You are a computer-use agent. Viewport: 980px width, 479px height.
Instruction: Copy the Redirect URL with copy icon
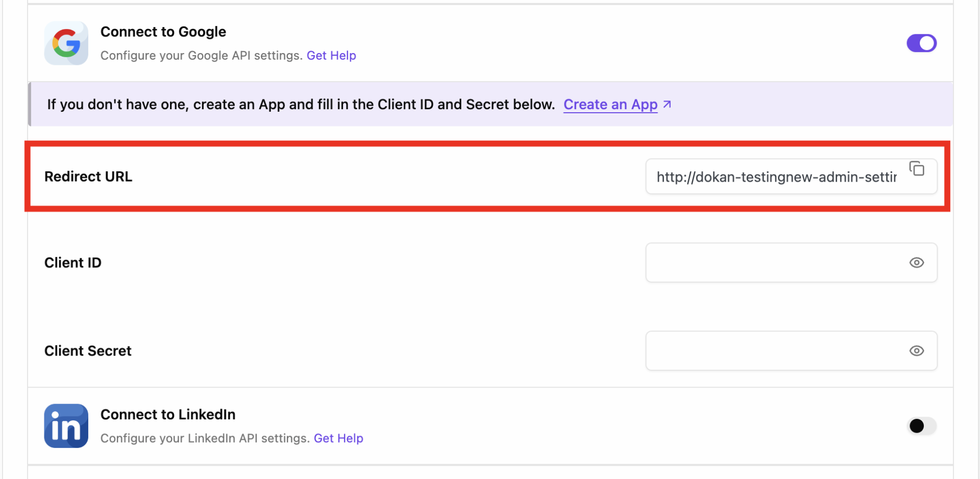click(917, 168)
